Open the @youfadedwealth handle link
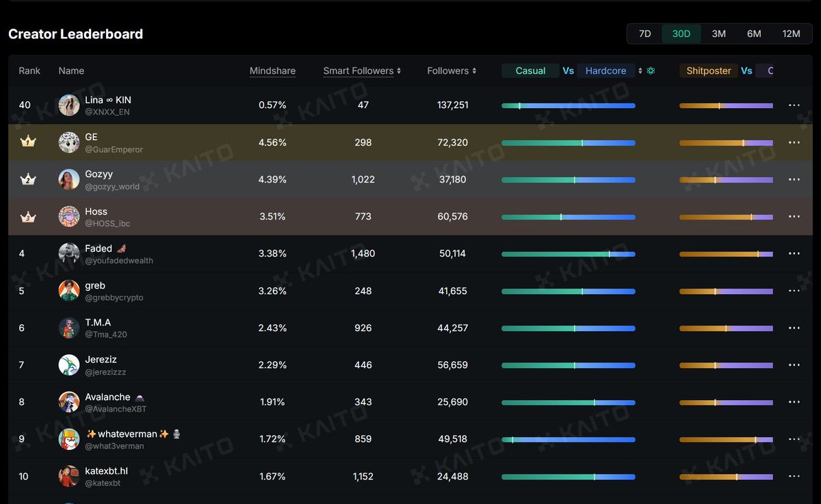This screenshot has width=821, height=504. [119, 261]
